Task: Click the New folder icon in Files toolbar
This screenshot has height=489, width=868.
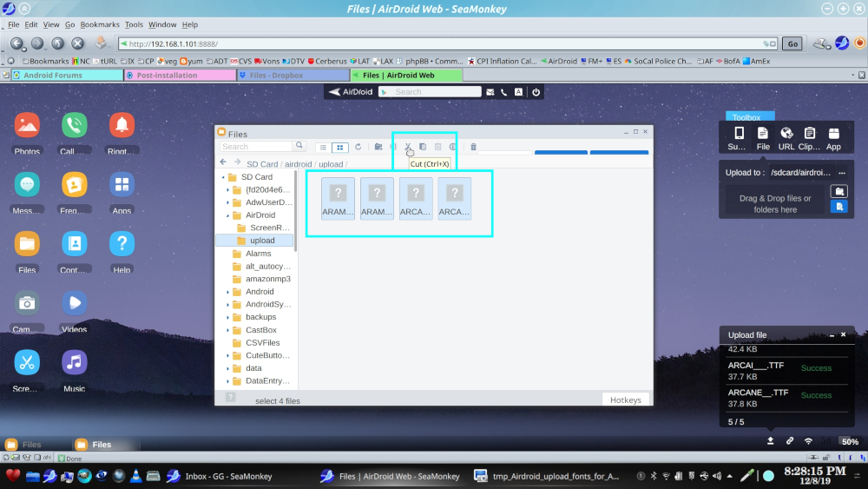Action: (378, 147)
